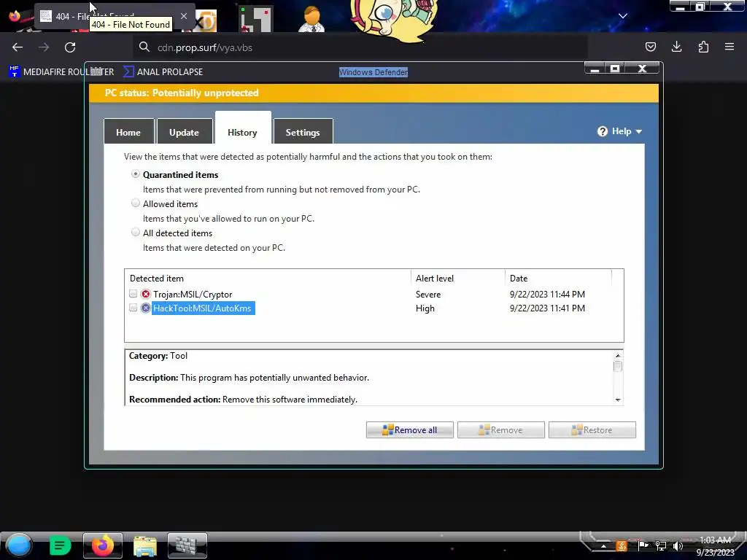Click the Remove all button
Screen dimensions: 747x560
410,430
